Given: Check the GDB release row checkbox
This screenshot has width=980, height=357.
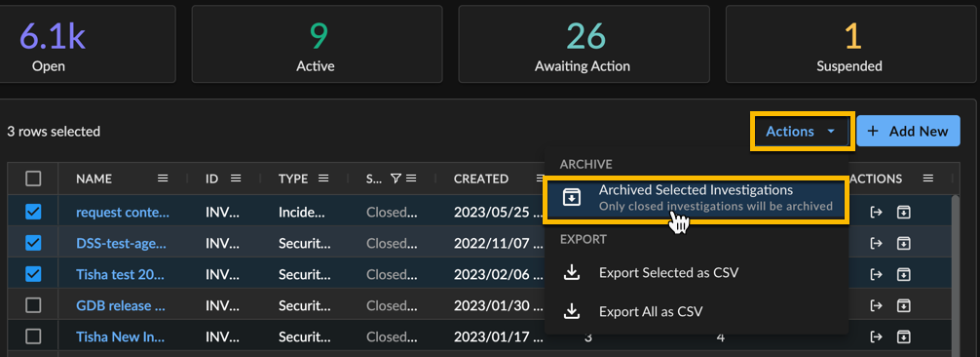Looking at the screenshot, I should tap(33, 305).
